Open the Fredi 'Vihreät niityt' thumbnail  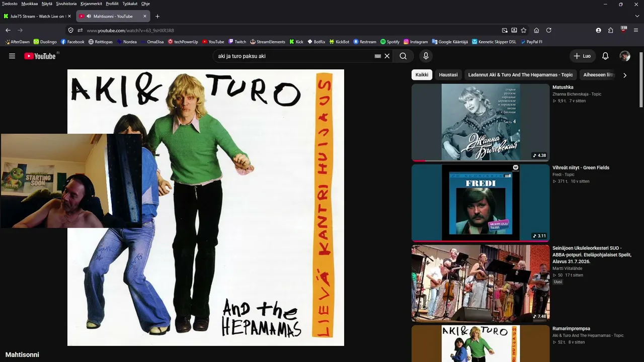[x=480, y=203]
